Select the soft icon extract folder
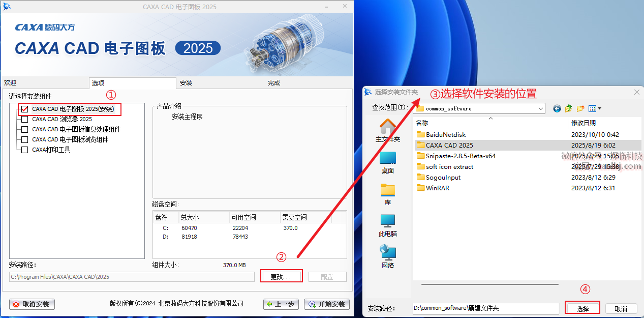Screen dimensions: 644x318 tap(449, 167)
